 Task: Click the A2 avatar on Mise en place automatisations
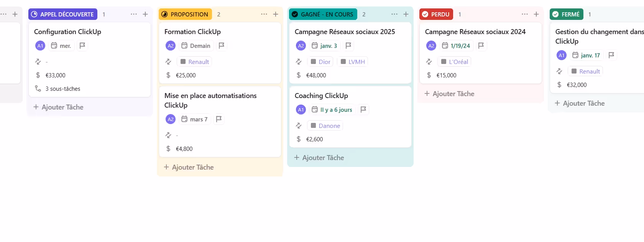pos(171,119)
